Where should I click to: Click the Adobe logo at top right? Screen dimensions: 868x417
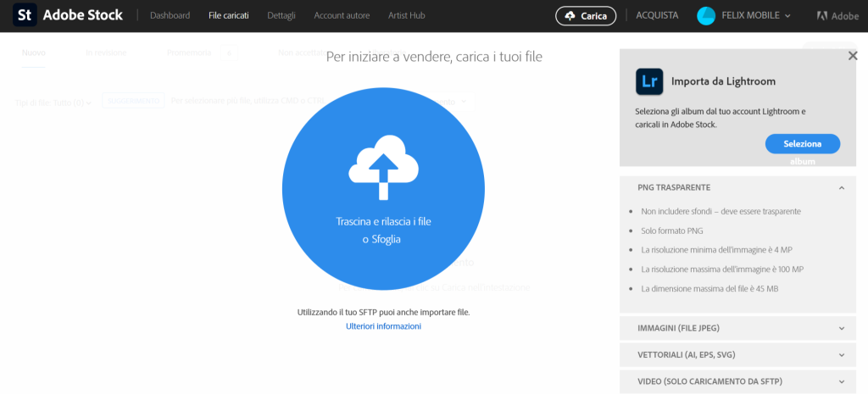pos(838,16)
